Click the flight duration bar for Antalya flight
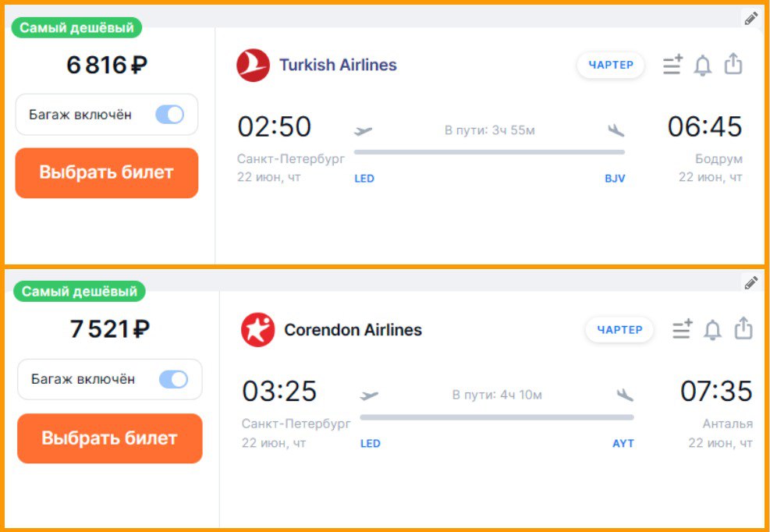Image resolution: width=770 pixels, height=532 pixels. click(x=496, y=417)
